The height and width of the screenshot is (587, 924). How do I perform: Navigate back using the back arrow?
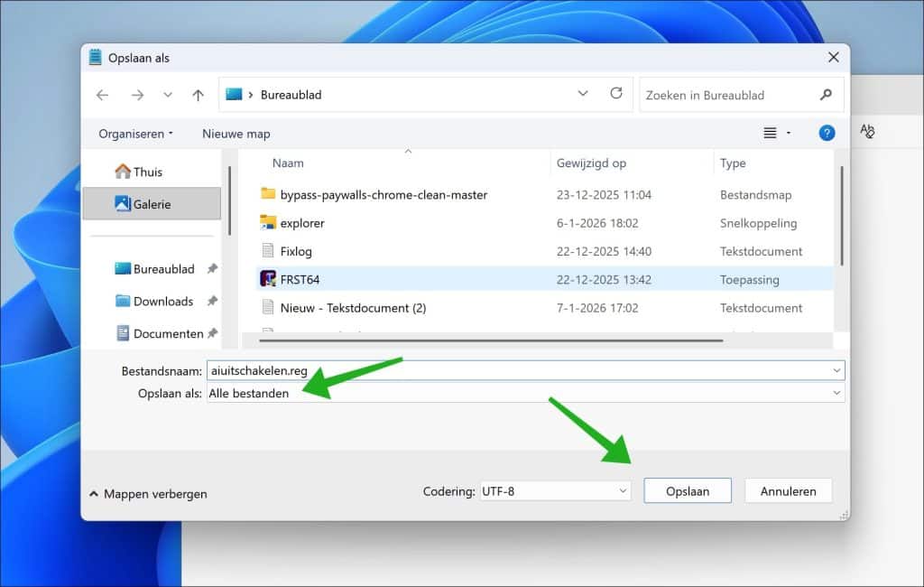click(x=102, y=94)
